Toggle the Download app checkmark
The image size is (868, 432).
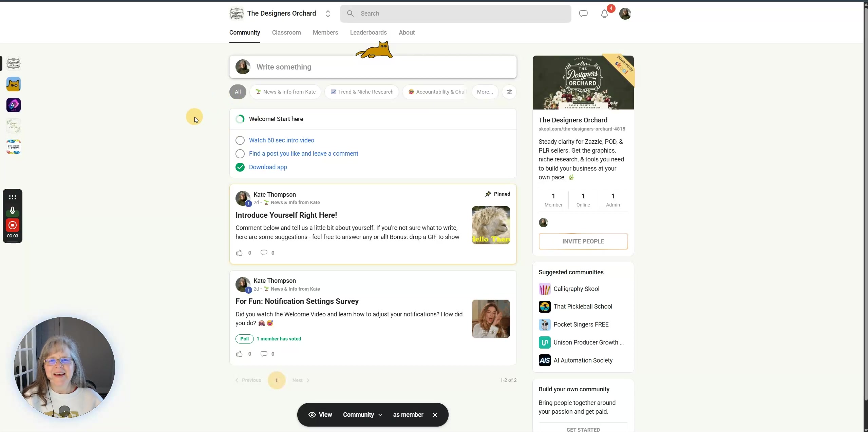coord(240,167)
